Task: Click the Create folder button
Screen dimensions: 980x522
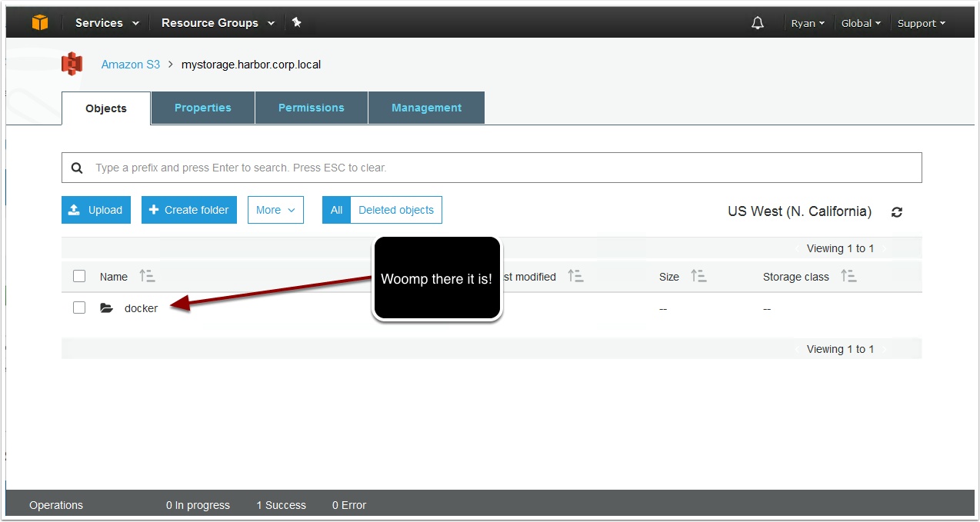Action: pyautogui.click(x=189, y=210)
